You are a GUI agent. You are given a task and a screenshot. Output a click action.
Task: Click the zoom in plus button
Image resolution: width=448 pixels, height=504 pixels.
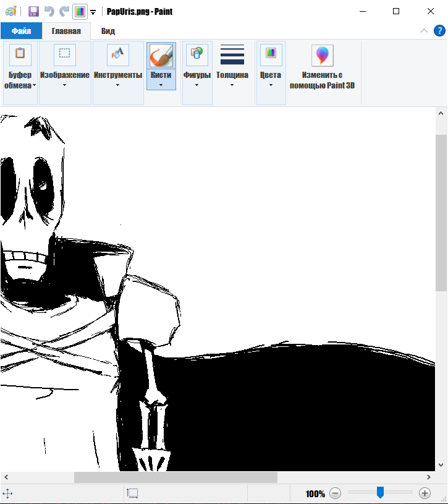click(x=425, y=493)
